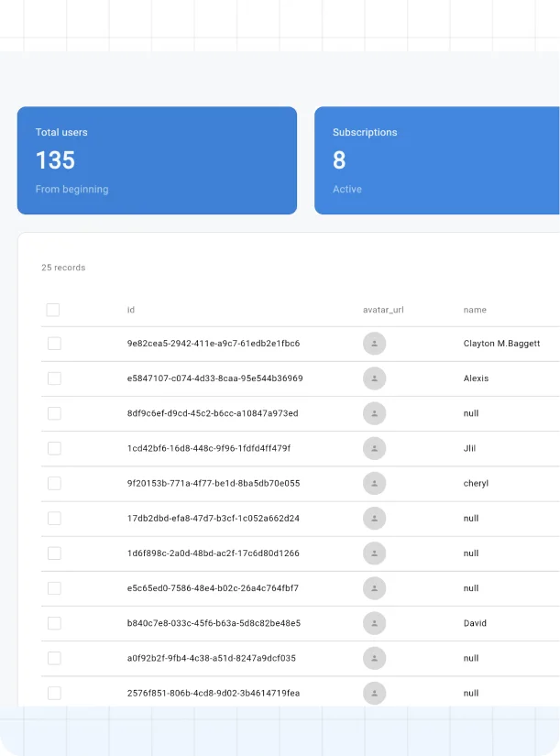Tick checkbox for id 8df9c6ef-d9cd-45c2-b6cc-a10847a973ed

[54, 413]
